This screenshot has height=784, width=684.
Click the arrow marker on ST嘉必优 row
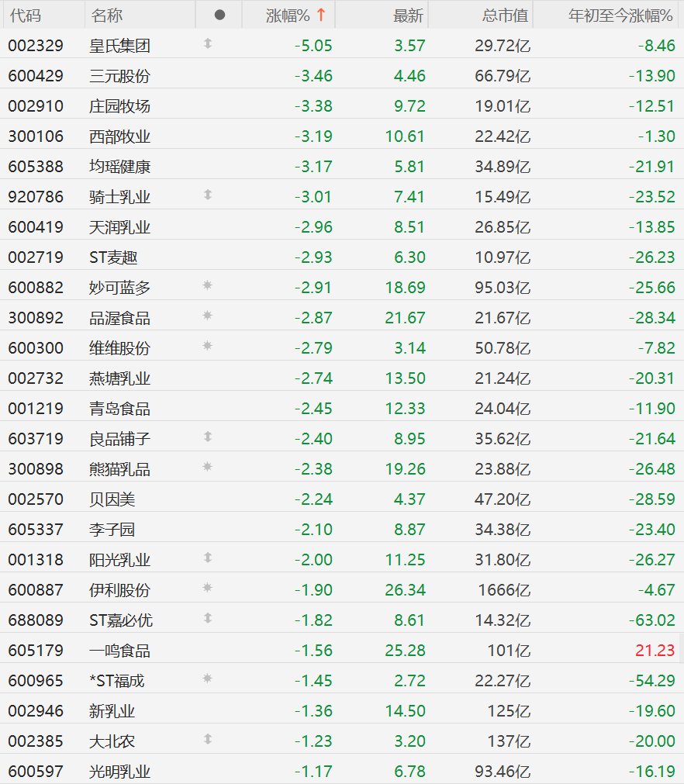(x=208, y=618)
